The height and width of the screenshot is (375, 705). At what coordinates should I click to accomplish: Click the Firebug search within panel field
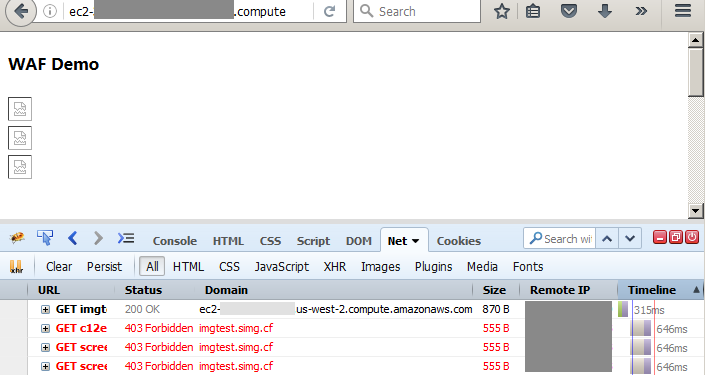coord(559,238)
